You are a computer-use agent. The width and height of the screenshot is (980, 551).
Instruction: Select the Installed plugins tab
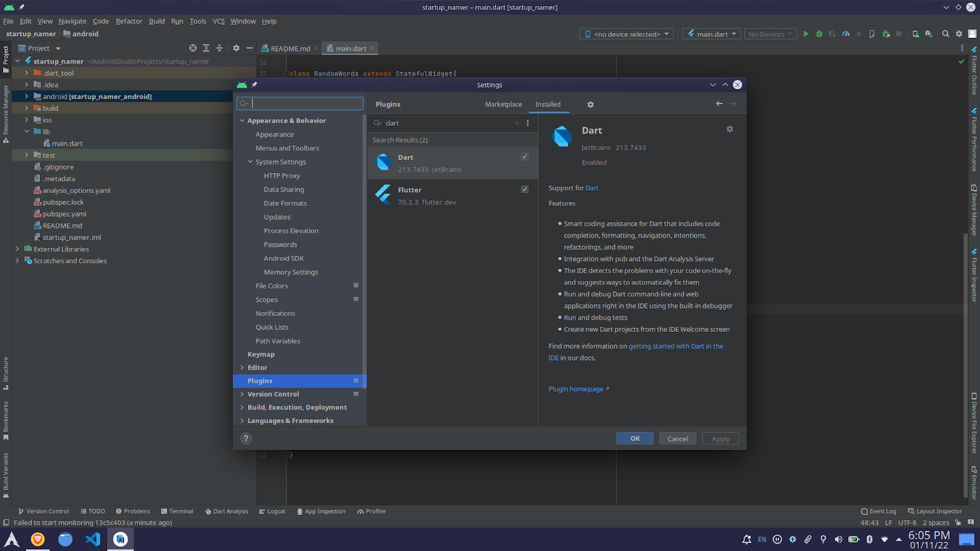[548, 105]
